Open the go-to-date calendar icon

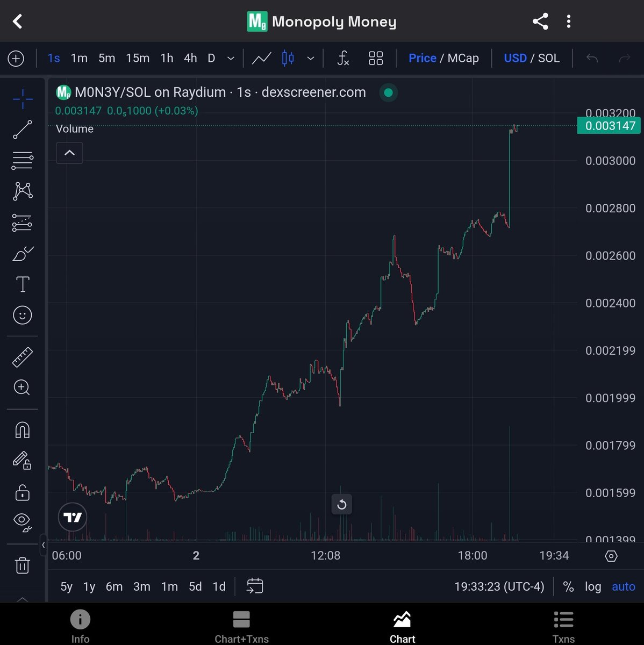[255, 586]
